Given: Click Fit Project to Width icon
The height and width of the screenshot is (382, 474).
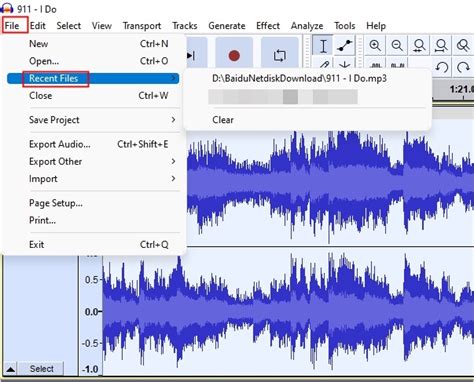Looking at the screenshot, I should point(441,45).
